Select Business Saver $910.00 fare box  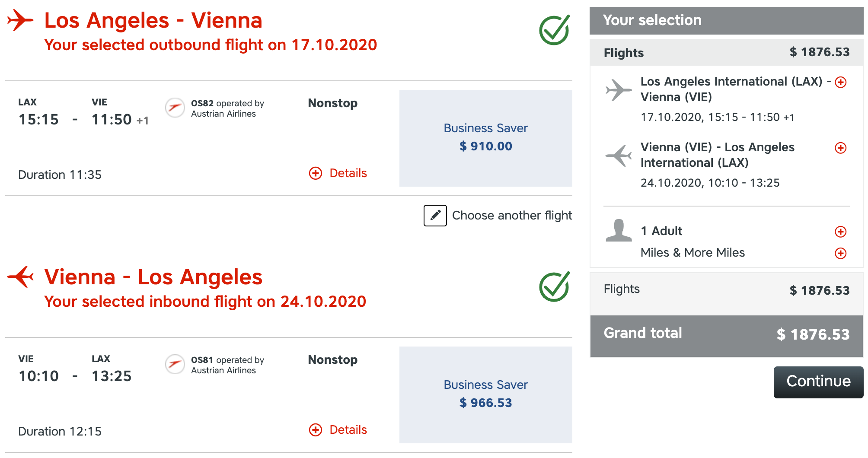[485, 138]
